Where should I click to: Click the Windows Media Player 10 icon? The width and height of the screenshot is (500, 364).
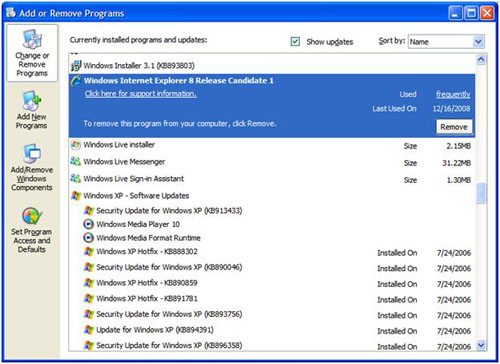(88, 224)
